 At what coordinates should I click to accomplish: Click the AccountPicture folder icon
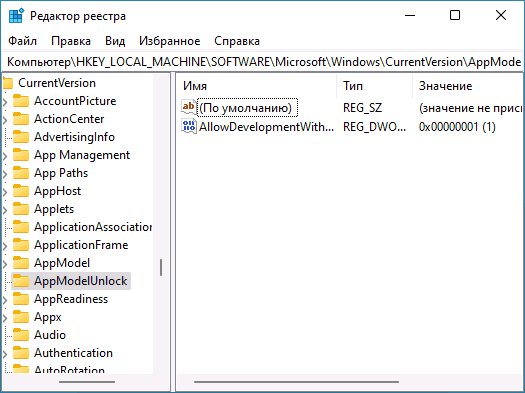21,101
